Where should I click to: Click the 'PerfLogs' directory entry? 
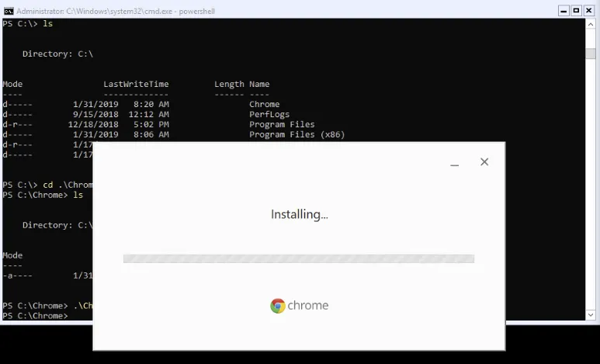point(269,114)
